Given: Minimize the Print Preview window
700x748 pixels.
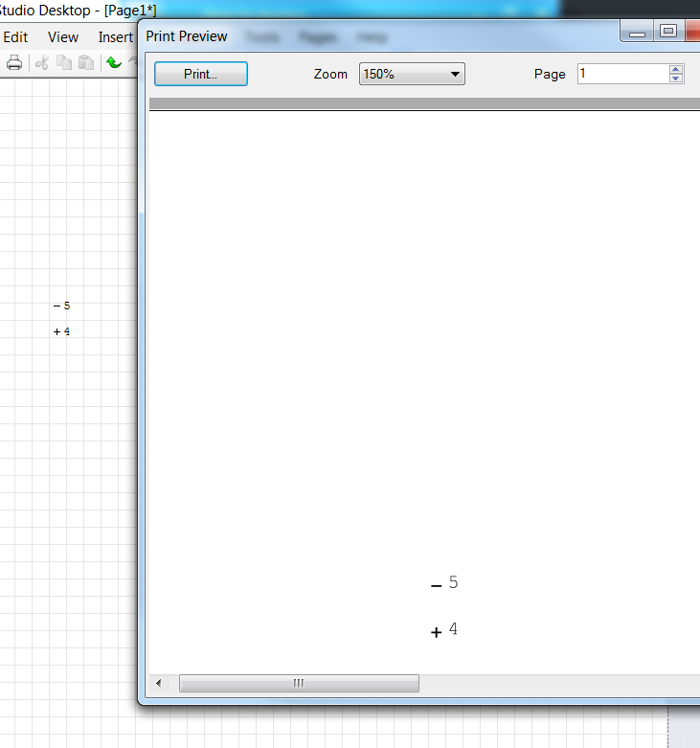Looking at the screenshot, I should click(637, 32).
